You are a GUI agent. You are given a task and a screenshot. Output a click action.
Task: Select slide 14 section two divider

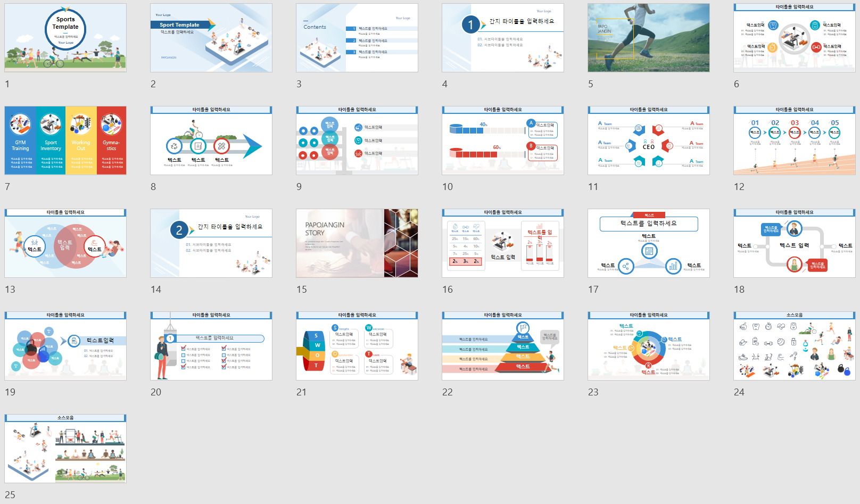tap(211, 243)
